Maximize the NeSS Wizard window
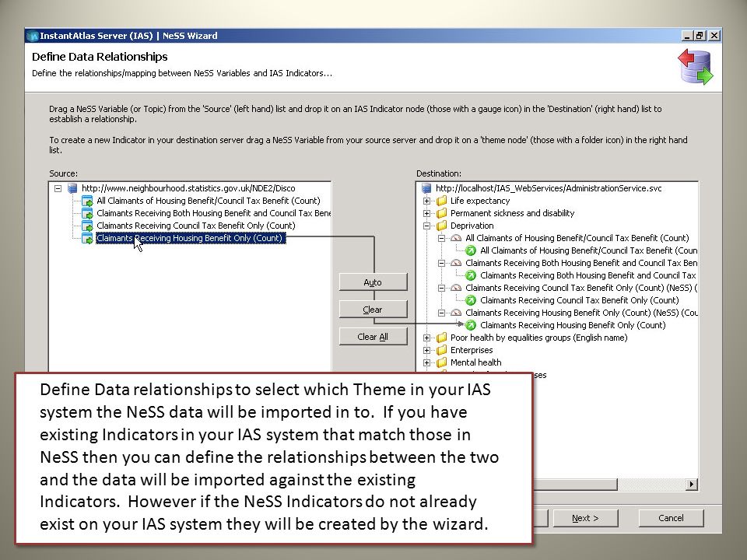The image size is (747, 560). tap(700, 36)
